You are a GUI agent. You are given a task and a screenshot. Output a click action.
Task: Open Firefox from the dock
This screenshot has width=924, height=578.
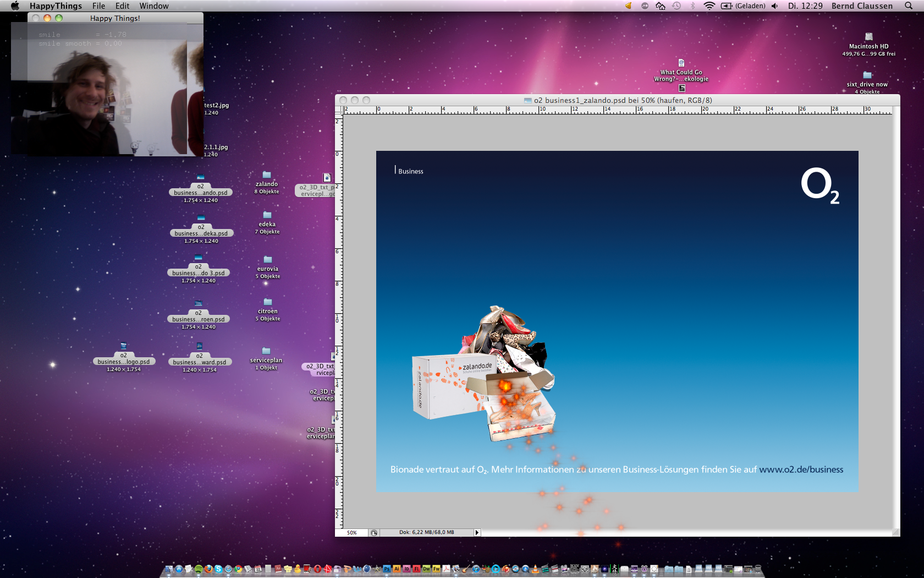tap(208, 569)
